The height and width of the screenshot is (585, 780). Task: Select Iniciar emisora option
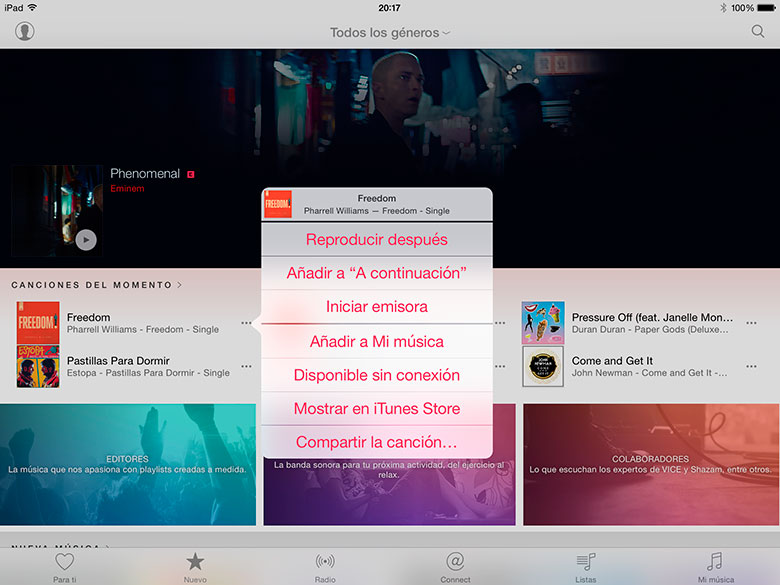[x=377, y=306]
